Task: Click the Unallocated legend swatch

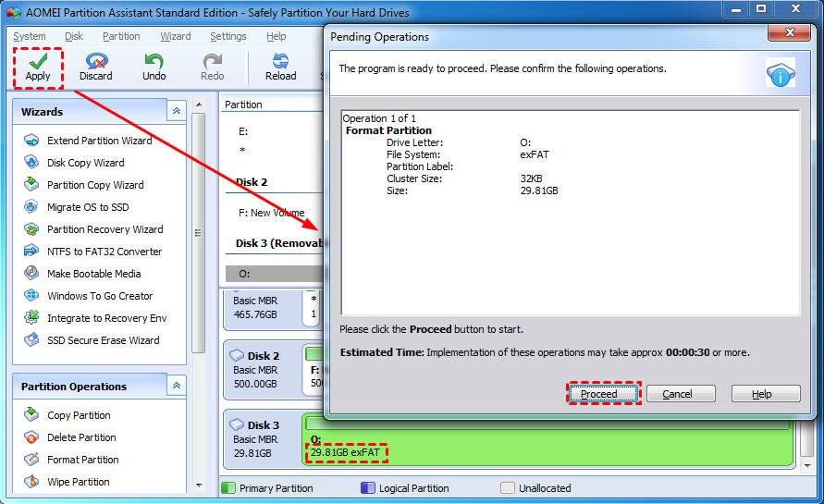Action: pyautogui.click(x=507, y=487)
